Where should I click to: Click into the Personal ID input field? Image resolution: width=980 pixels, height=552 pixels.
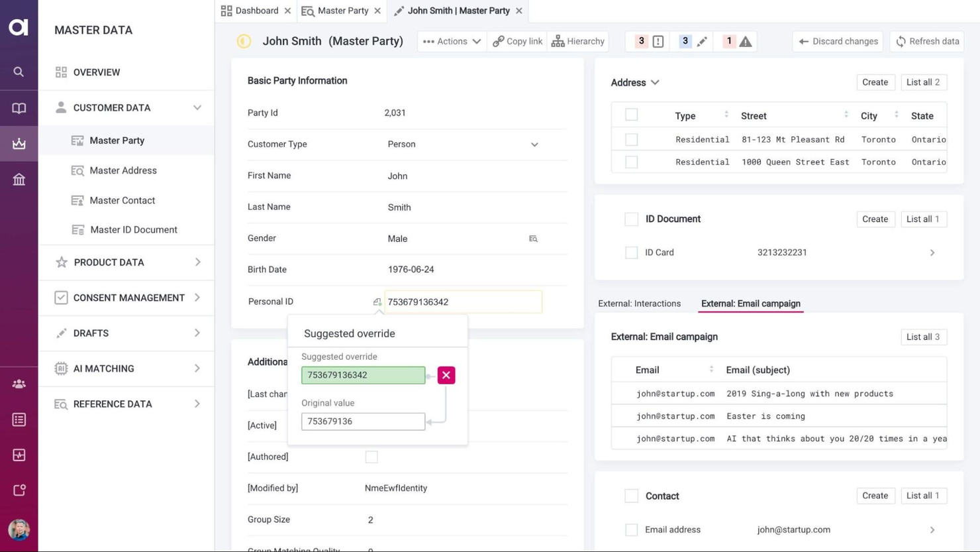pyautogui.click(x=462, y=302)
